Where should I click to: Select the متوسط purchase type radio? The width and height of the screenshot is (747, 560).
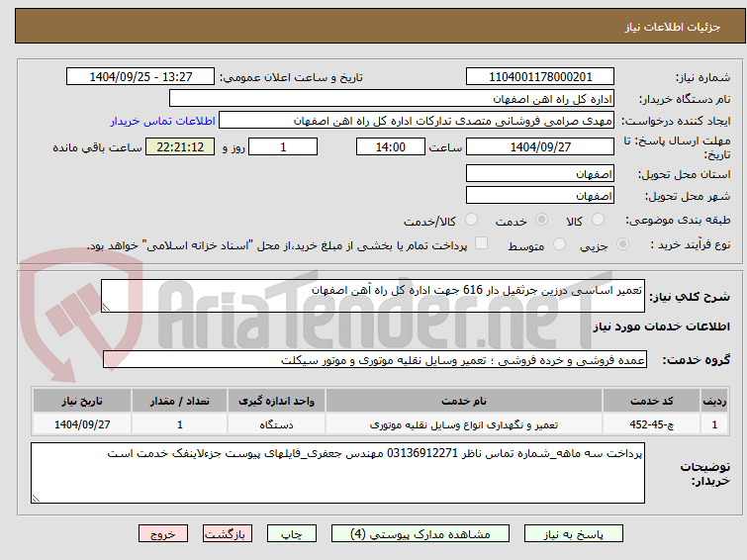point(559,244)
